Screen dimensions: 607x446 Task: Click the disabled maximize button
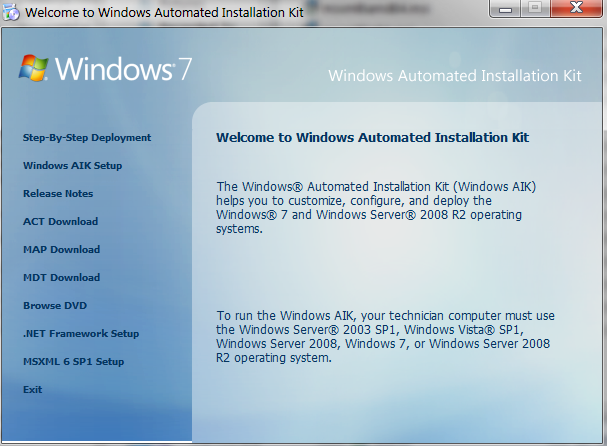535,9
